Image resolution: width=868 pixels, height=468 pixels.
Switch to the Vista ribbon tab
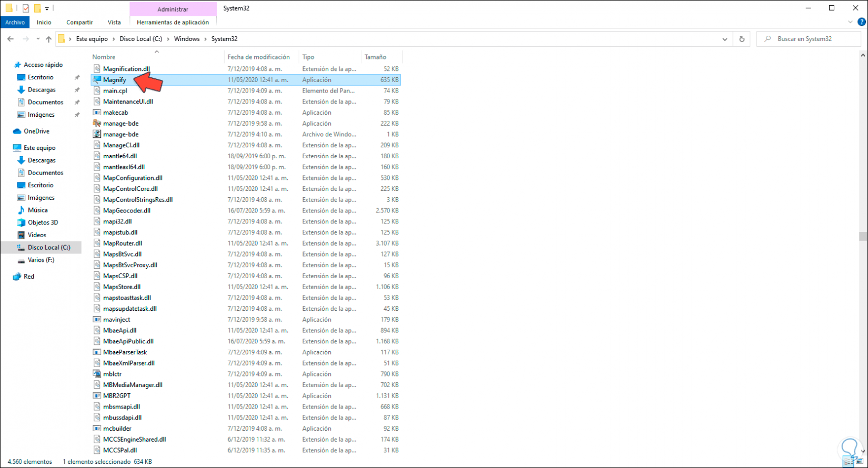(114, 23)
